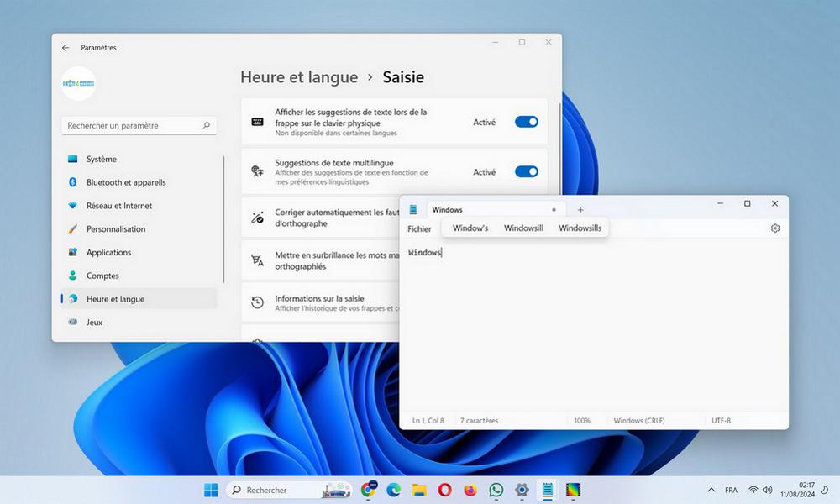Viewport: 840px width, 504px height.
Task: Click the autocorrect spelling icon
Action: coord(257,218)
